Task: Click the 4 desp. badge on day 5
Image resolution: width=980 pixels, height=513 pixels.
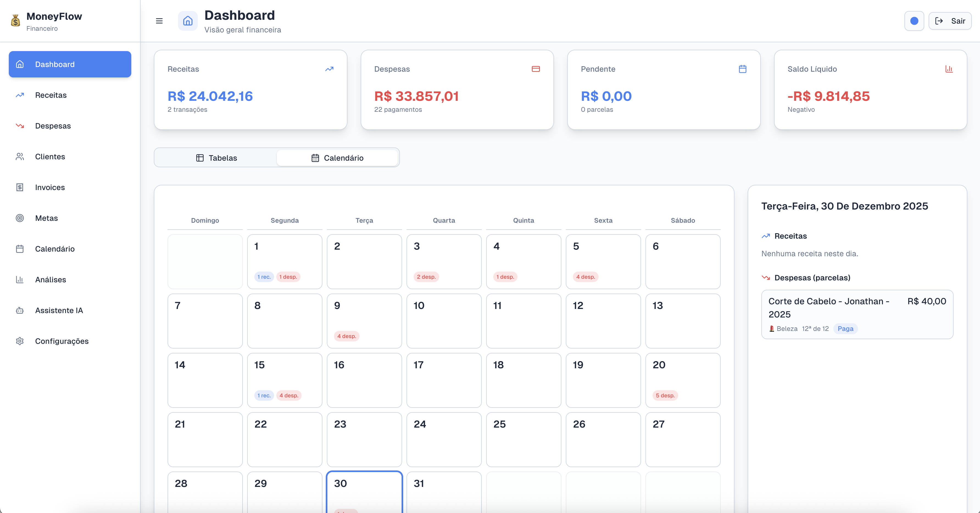Action: [586, 277]
